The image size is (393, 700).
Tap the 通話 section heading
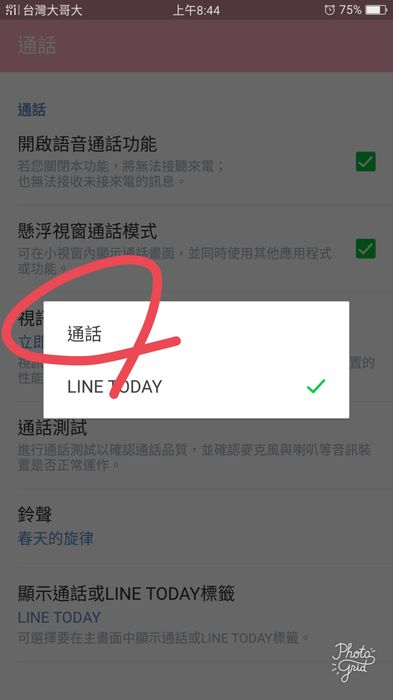32,110
